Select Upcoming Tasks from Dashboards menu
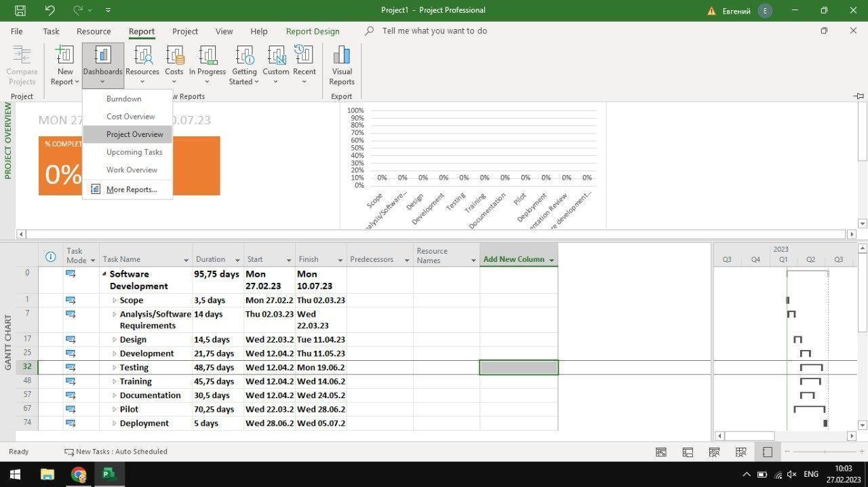The image size is (868, 487). [x=127, y=152]
